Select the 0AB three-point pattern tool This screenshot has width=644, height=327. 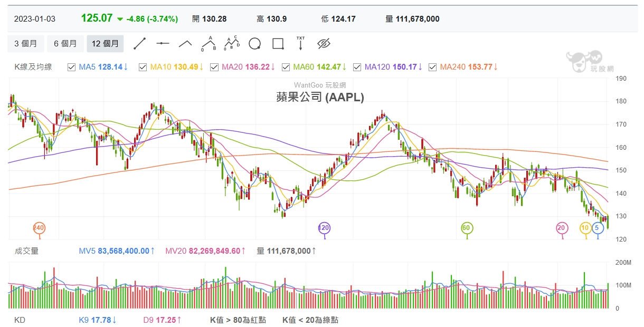209,44
